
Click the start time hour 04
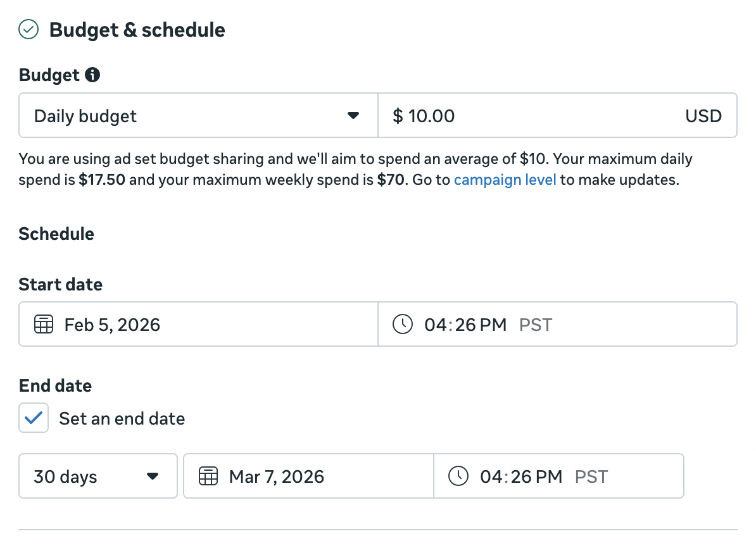[x=434, y=325]
